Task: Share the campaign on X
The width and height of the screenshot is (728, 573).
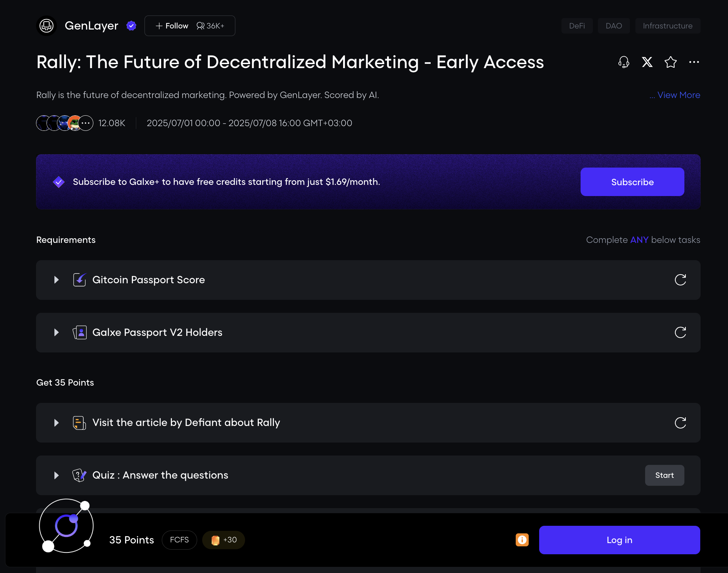Action: (x=647, y=62)
